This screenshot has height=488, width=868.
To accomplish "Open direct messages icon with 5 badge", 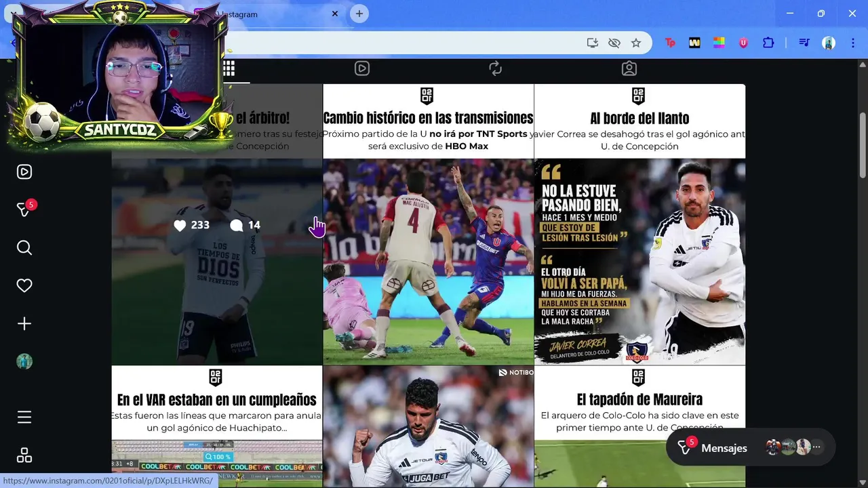I will click(x=24, y=209).
